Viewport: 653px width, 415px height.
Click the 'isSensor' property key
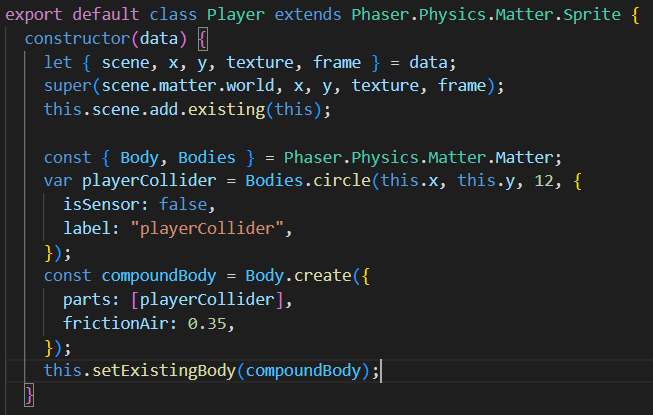(101, 205)
